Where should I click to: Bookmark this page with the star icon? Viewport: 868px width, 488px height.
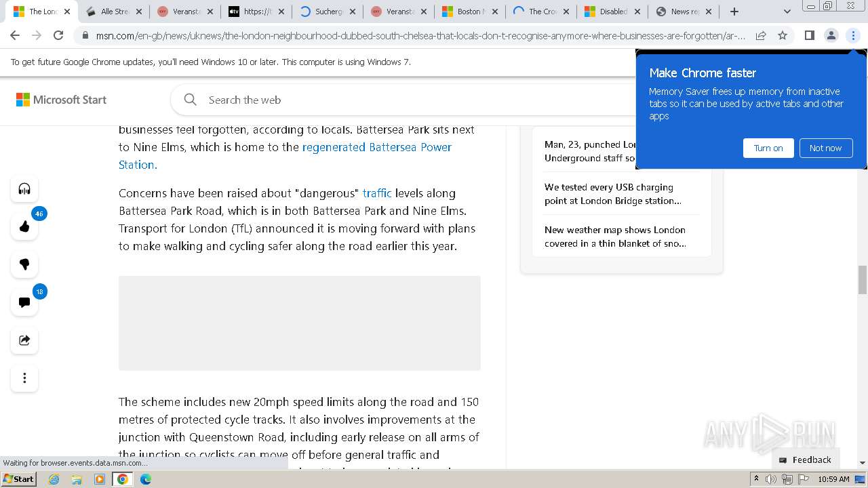pos(783,35)
